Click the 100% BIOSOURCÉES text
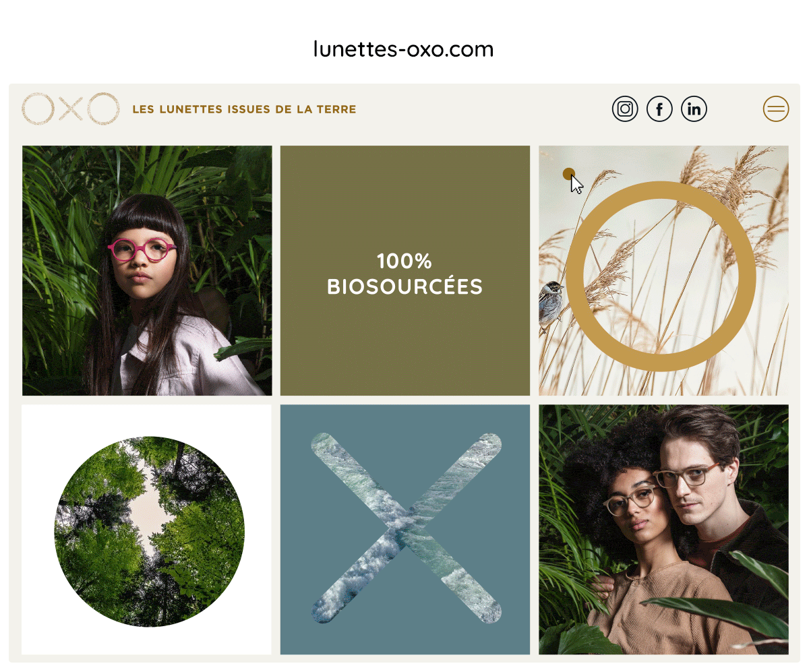 [405, 274]
